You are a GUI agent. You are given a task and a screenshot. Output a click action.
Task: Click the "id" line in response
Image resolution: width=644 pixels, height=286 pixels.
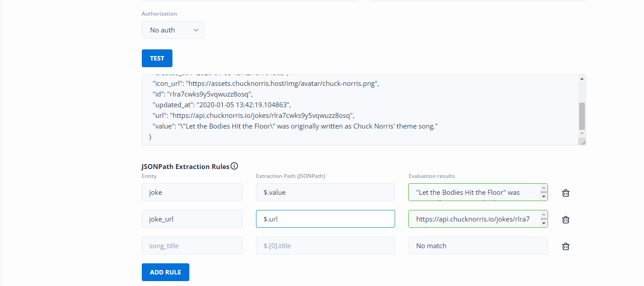coord(202,94)
